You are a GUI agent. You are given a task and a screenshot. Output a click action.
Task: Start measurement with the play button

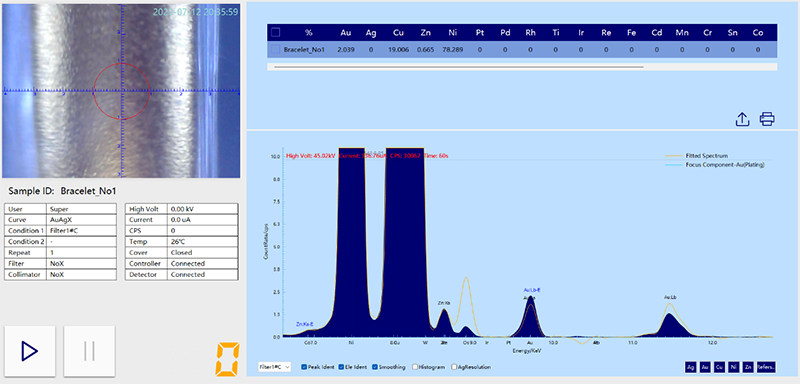click(x=30, y=351)
